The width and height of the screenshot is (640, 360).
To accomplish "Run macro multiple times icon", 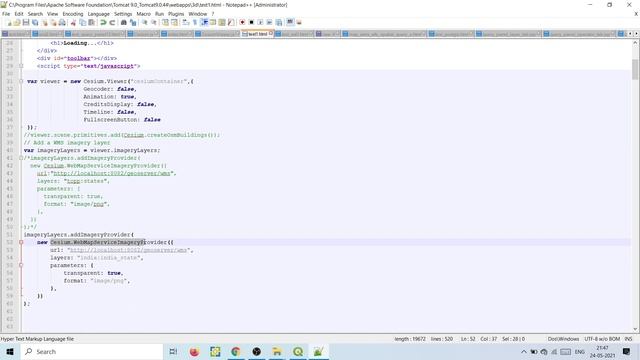I will click(x=269, y=22).
